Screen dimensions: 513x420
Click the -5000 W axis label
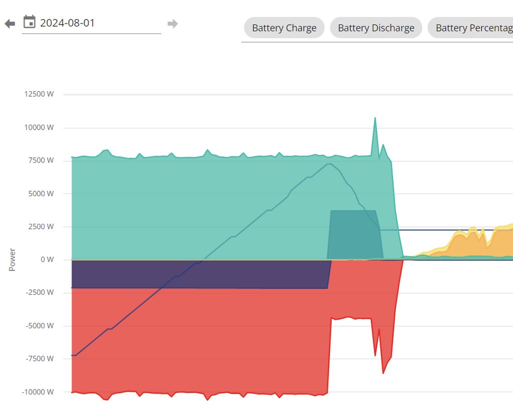[x=40, y=325]
